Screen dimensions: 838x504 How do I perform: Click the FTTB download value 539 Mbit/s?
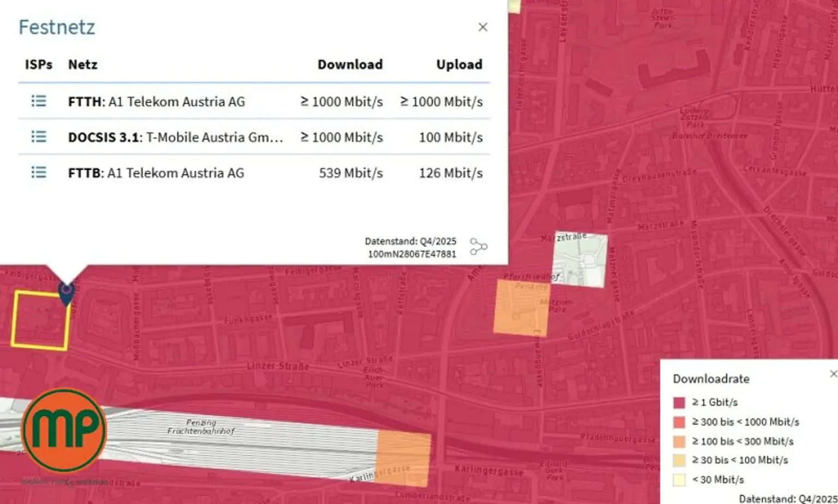(x=351, y=173)
